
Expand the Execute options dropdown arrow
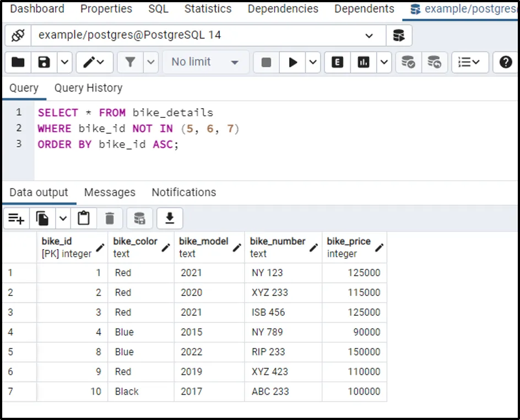[x=313, y=62]
